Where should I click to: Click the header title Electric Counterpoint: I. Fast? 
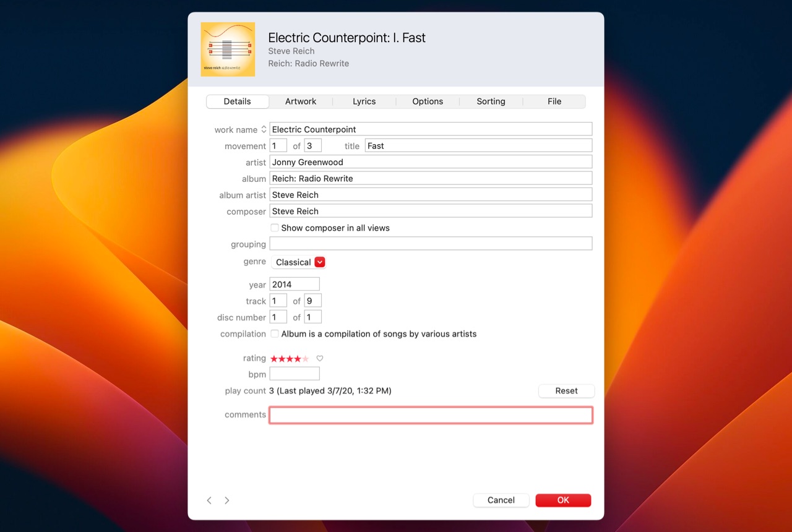(346, 38)
